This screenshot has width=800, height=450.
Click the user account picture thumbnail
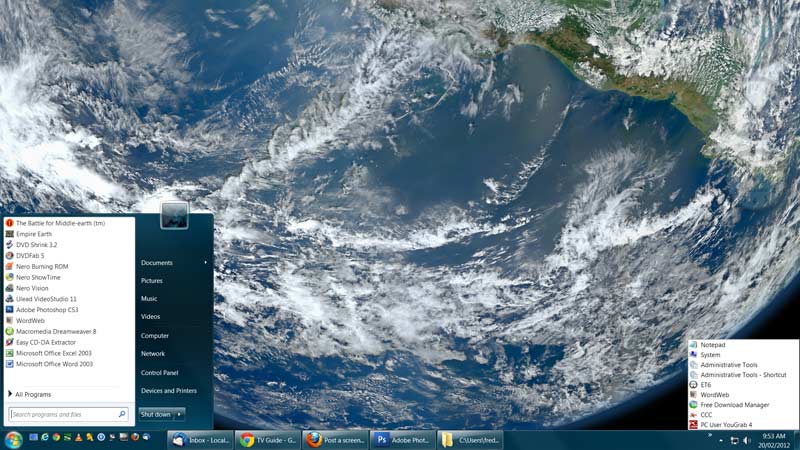tap(174, 215)
